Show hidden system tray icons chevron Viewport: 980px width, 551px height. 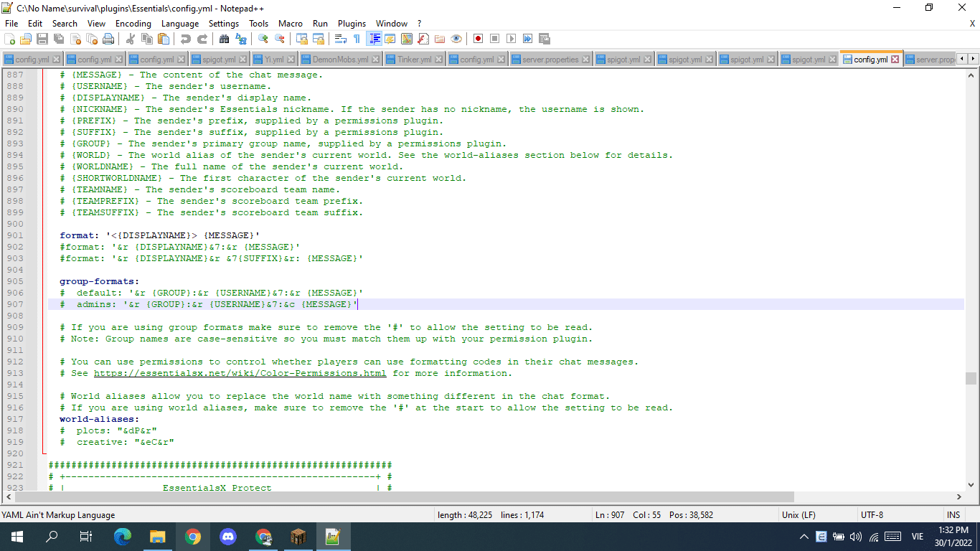pyautogui.click(x=804, y=537)
